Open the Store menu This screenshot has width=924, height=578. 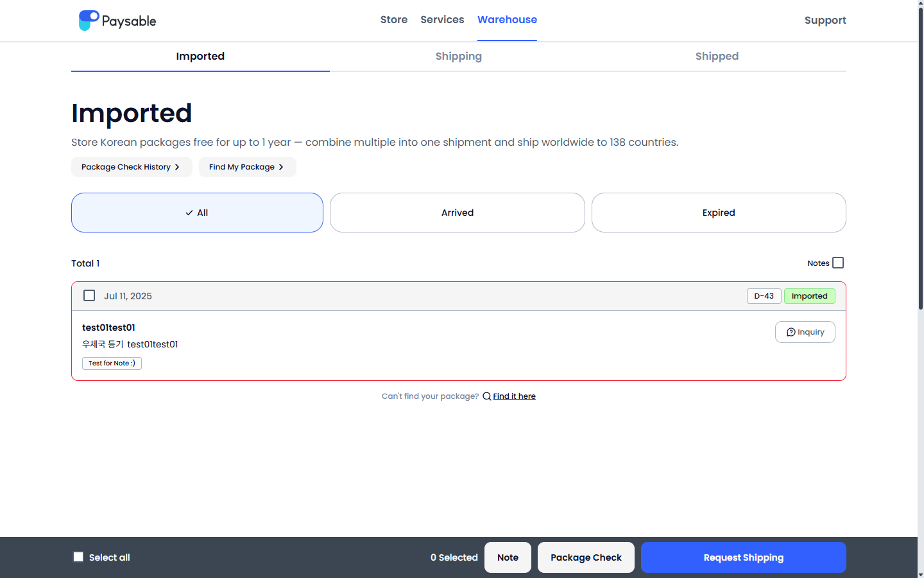(x=394, y=20)
